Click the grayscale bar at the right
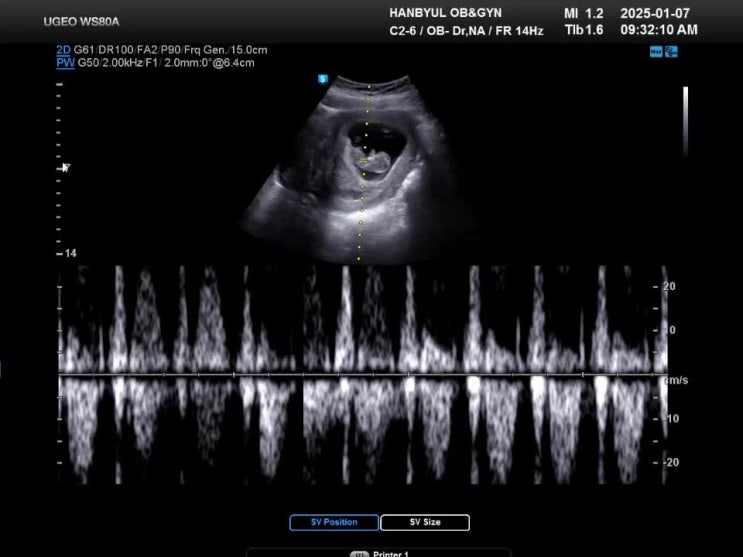This screenshot has height=557, width=743. click(x=685, y=120)
